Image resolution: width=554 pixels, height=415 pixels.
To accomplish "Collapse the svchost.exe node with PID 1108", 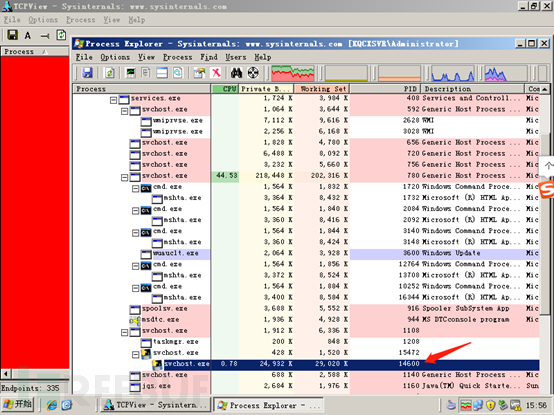I will click(x=124, y=333).
